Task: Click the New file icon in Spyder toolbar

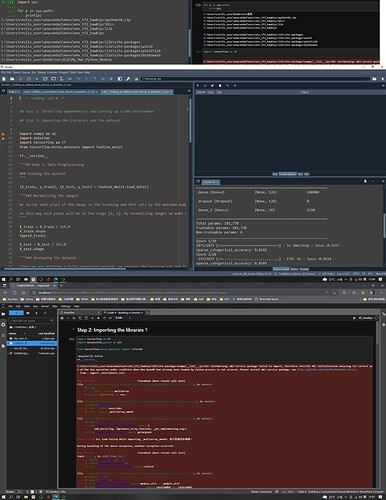Action: pyautogui.click(x=4, y=79)
